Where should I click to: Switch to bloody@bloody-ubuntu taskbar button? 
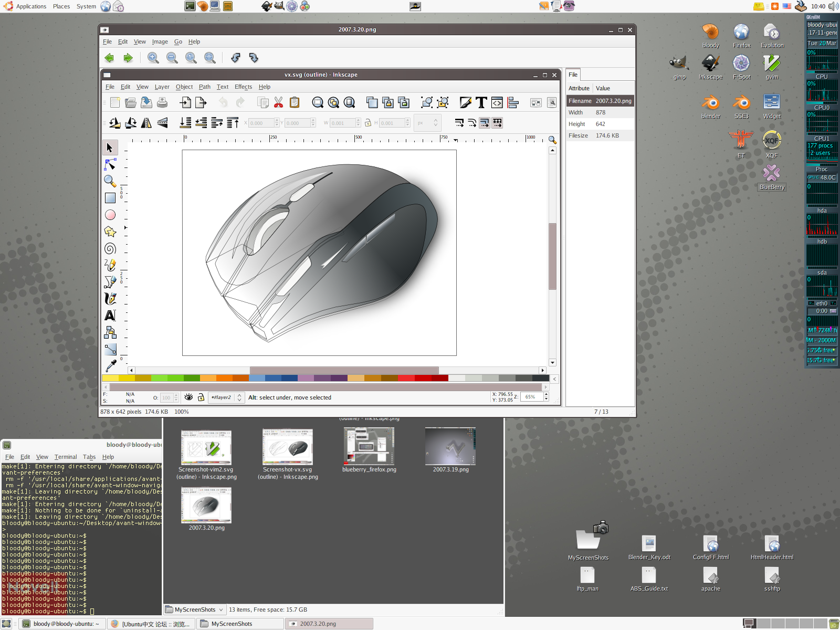(63, 624)
